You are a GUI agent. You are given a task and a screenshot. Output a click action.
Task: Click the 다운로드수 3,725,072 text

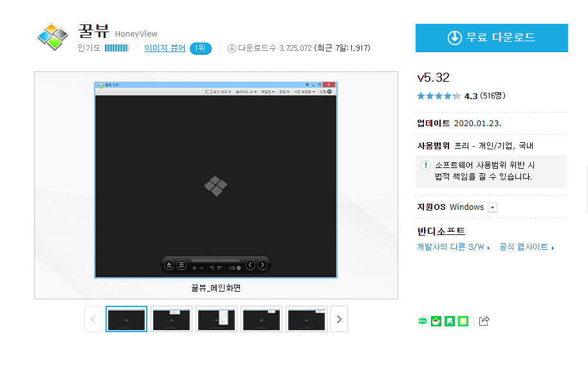click(x=275, y=48)
